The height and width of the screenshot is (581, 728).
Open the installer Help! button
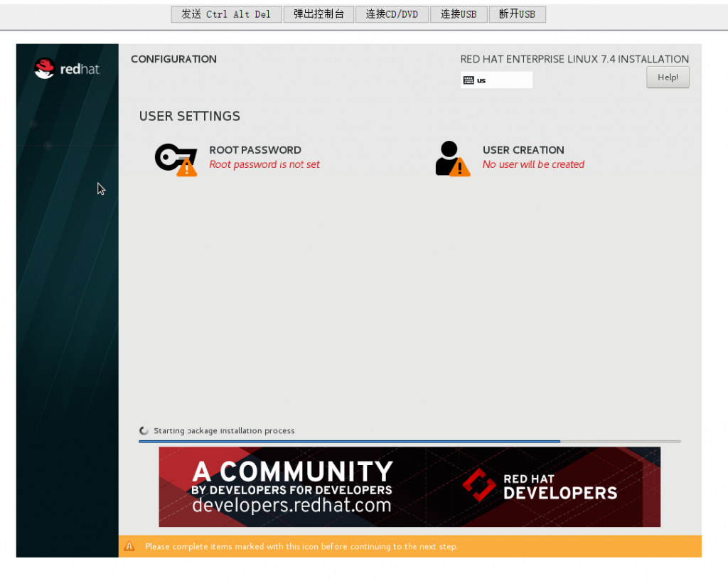(668, 77)
